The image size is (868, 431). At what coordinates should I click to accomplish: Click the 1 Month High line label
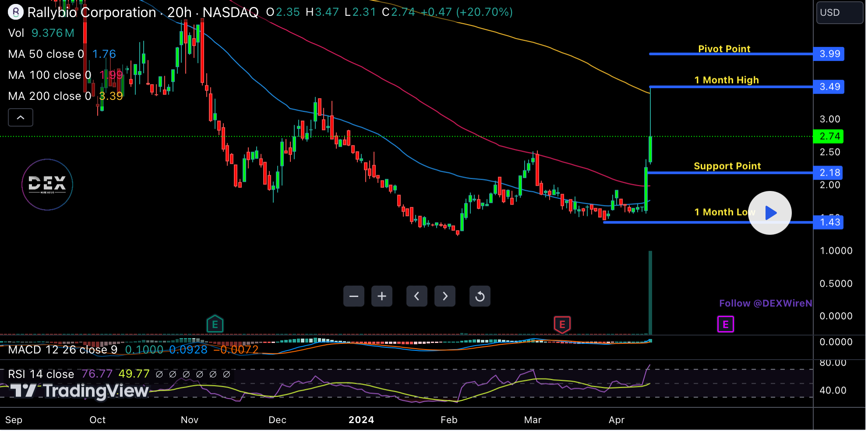coord(727,80)
